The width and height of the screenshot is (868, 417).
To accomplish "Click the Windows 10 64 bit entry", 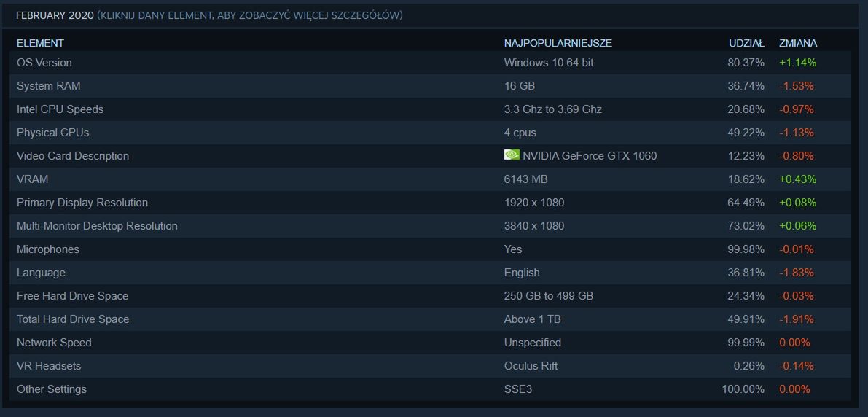I will point(549,63).
